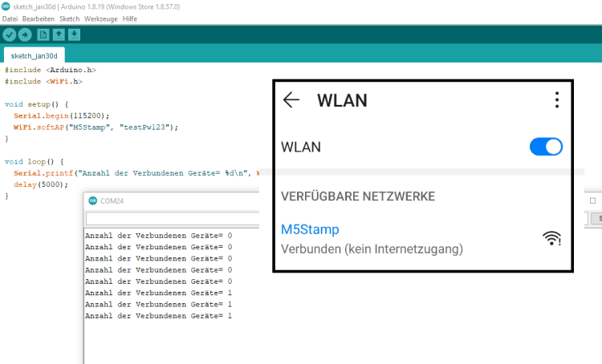Open the Hilfe menu
The image size is (602, 364).
(x=130, y=18)
